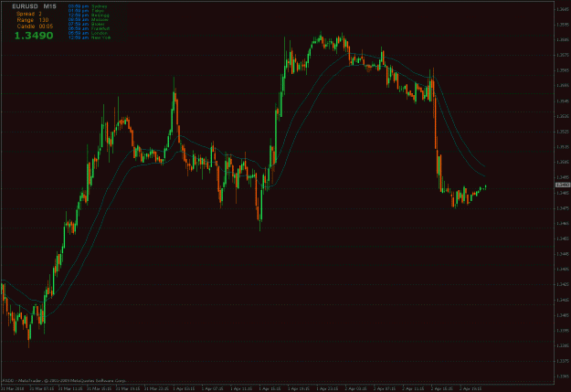Click the highlighted current price tag on price axis
This screenshot has width=571, height=392.
click(563, 185)
